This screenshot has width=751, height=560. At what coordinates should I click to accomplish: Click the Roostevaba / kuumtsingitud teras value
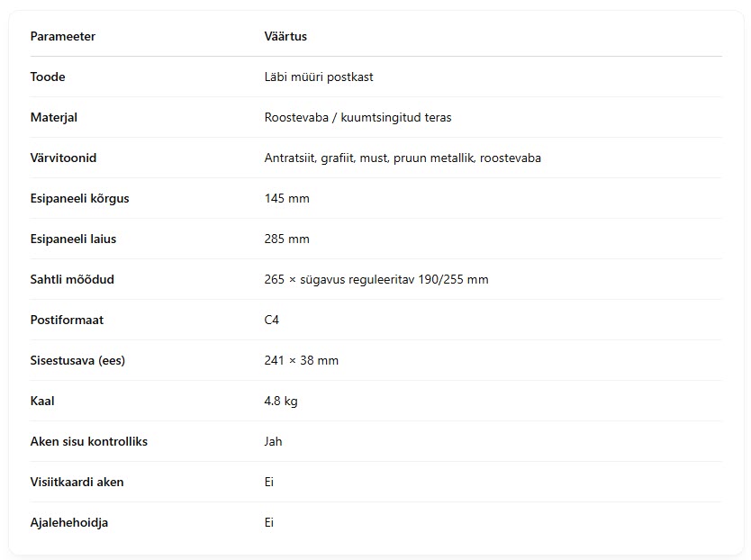(357, 117)
